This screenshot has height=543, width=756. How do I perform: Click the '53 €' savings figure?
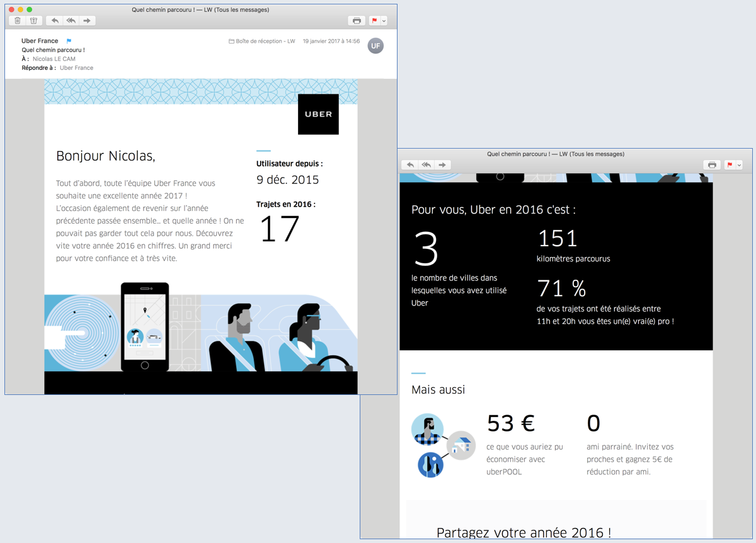tap(511, 424)
